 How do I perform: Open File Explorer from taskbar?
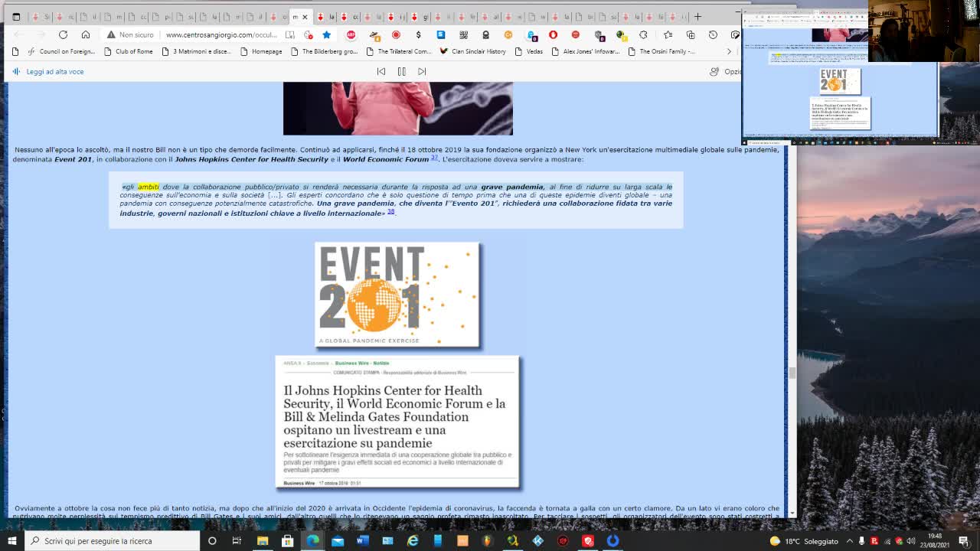tap(263, 540)
